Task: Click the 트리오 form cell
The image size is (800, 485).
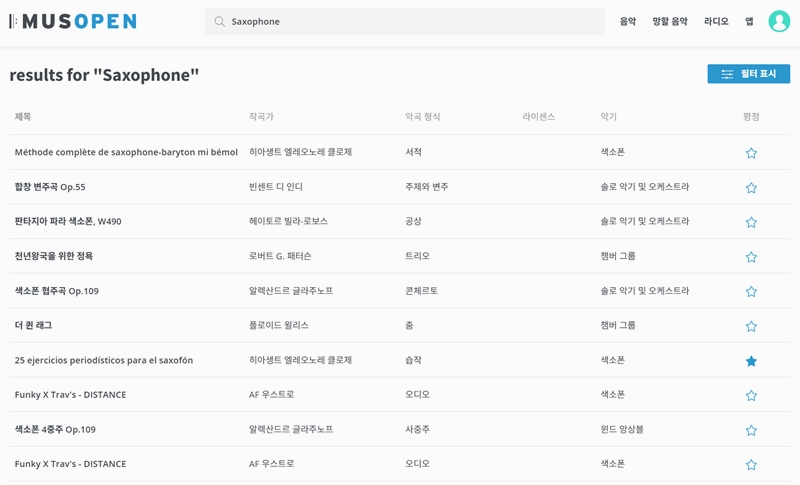Action: 417,256
